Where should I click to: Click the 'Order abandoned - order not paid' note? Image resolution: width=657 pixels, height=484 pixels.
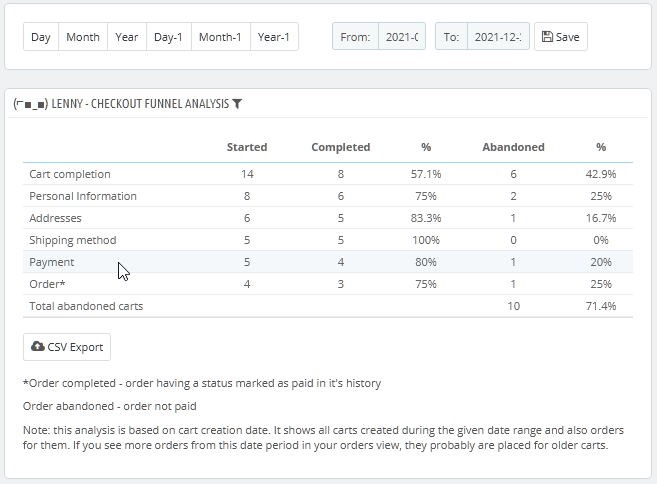(110, 406)
